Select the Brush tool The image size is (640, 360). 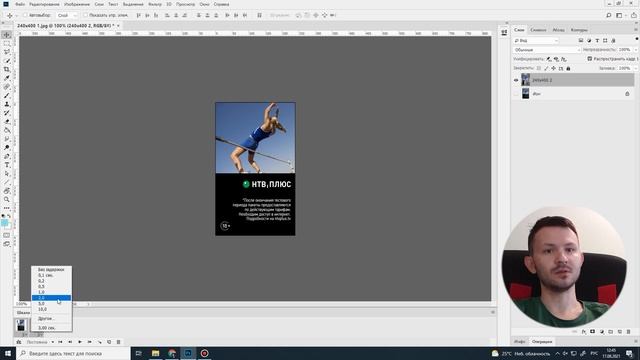[x=7, y=96]
